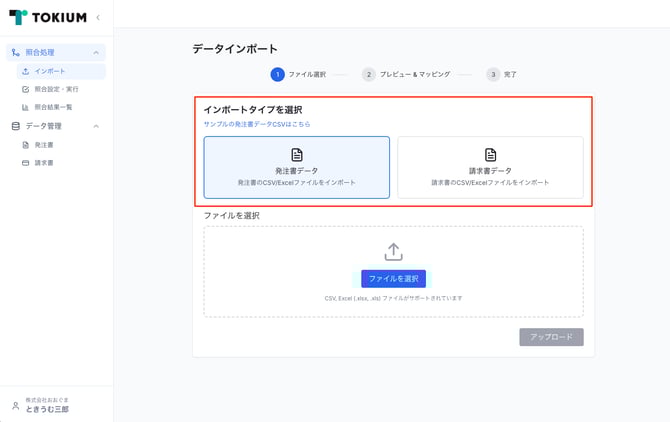Open the サンプルの発注書データCSV link
Screen dimensions: 670x422
click(x=257, y=124)
